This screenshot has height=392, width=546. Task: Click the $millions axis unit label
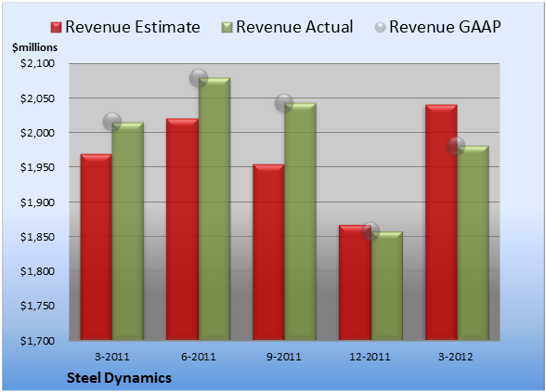coord(35,47)
